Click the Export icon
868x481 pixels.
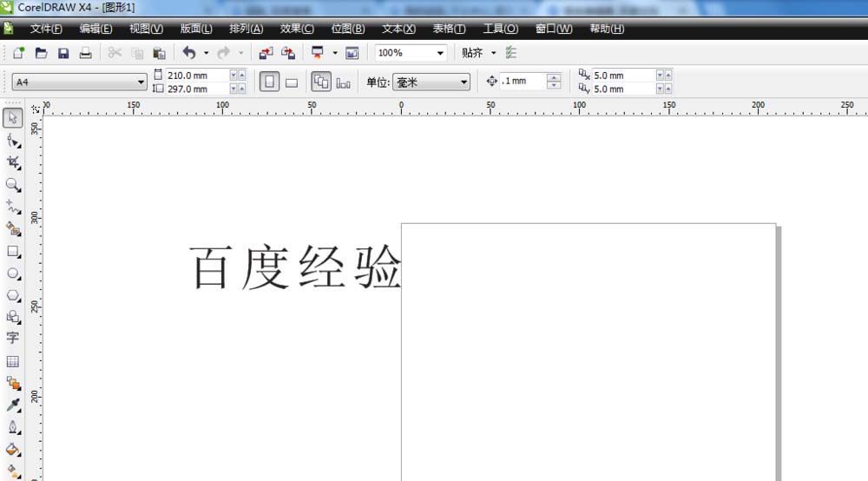[288, 53]
